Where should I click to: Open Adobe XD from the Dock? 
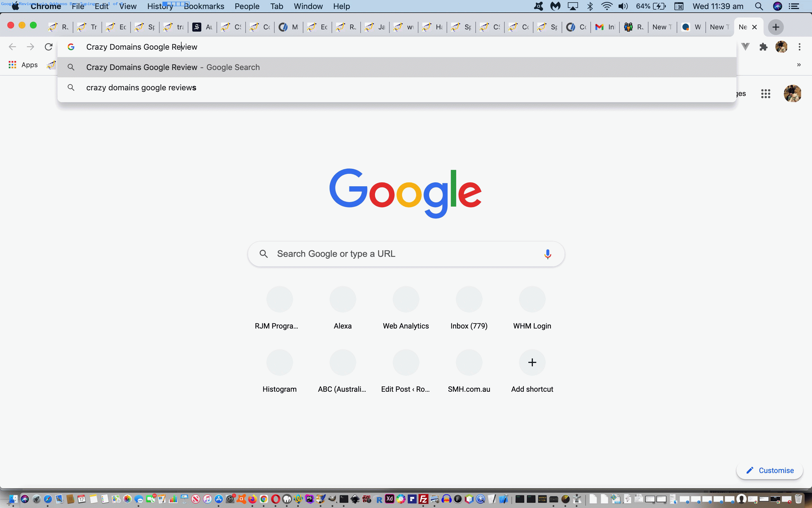point(390,499)
